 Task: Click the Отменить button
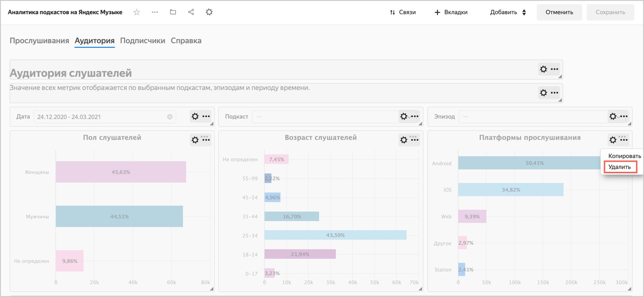559,12
